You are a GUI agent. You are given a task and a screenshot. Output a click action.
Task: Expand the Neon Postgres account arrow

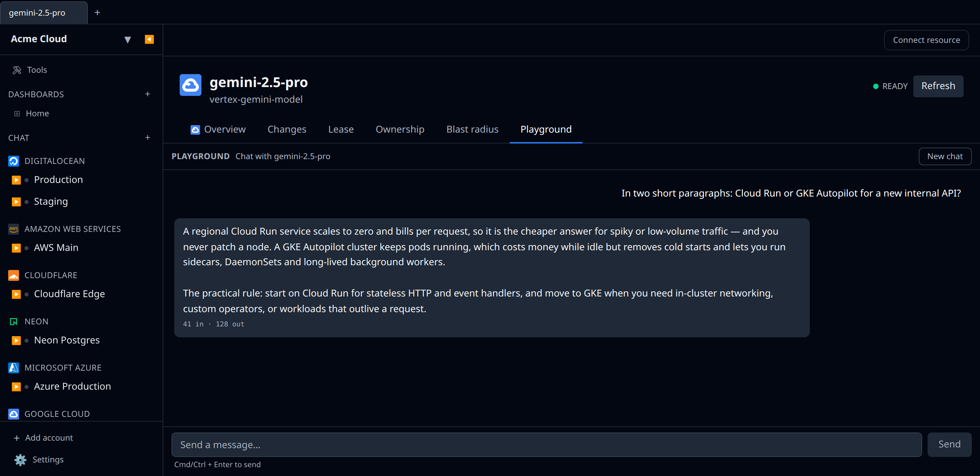pyautogui.click(x=16, y=340)
